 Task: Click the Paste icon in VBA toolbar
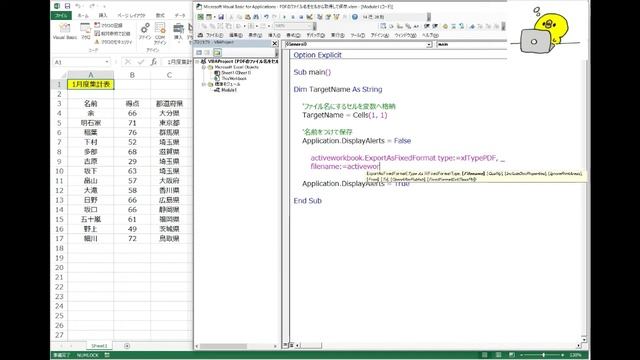247,17
